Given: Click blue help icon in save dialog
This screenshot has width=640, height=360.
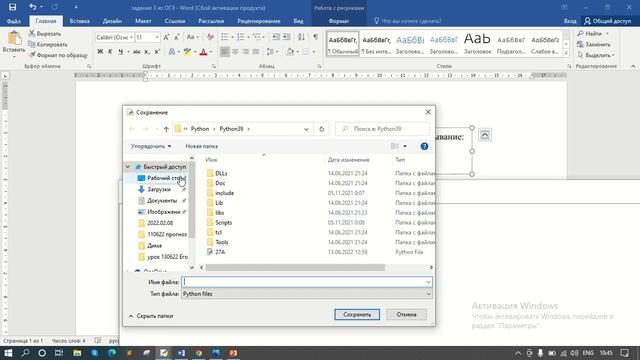Looking at the screenshot, I should 424,146.
